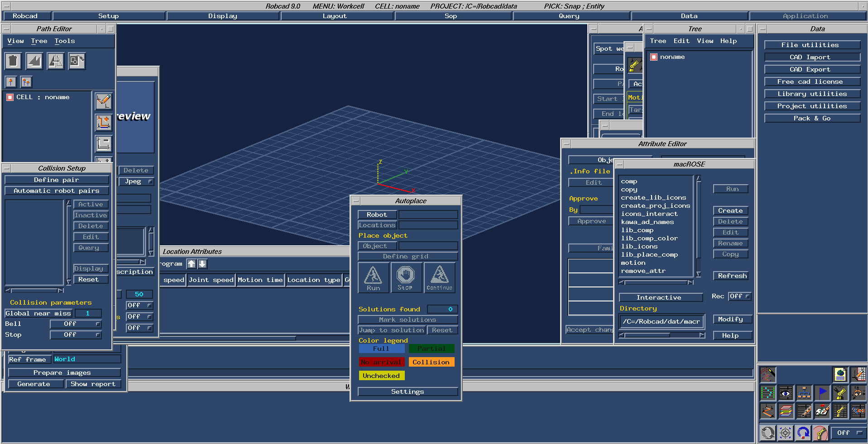This screenshot has width=868, height=444.
Task: Click the orange hierarchy tree icon
Action: click(804, 393)
